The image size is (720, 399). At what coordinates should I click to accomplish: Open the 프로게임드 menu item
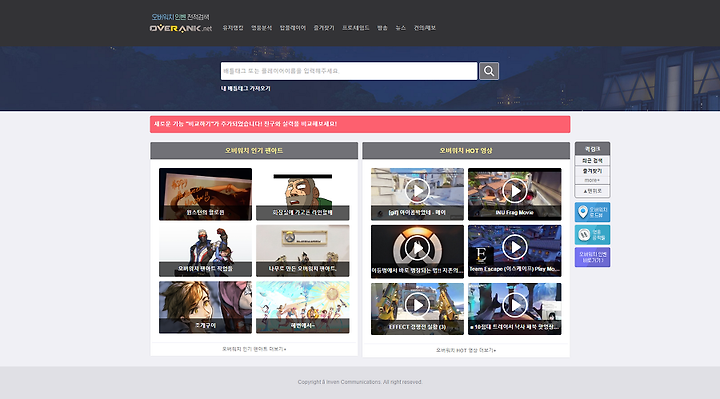coord(355,28)
